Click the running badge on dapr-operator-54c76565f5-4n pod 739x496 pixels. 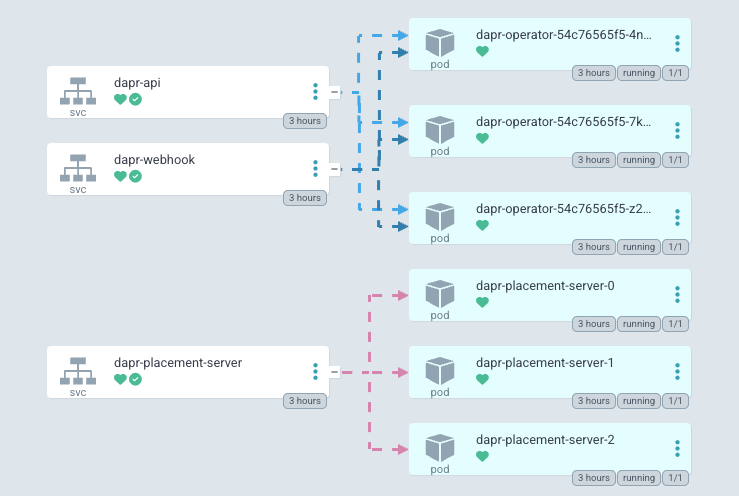click(638, 74)
